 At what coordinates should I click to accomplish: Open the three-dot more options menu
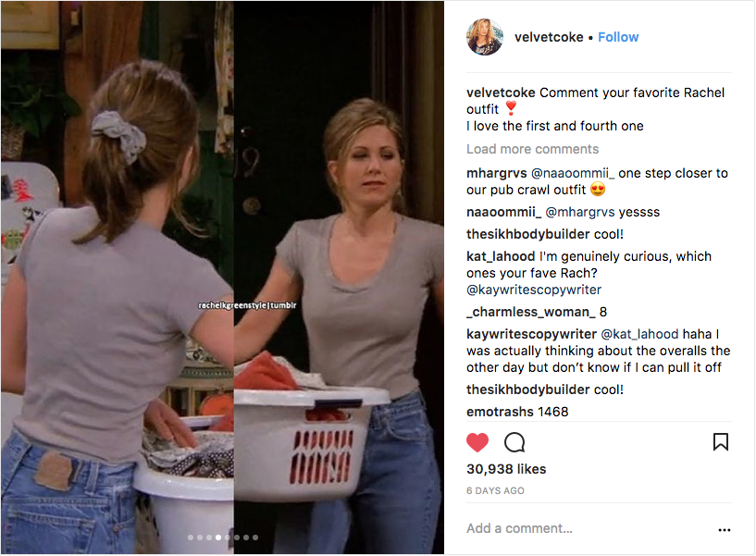[x=725, y=530]
